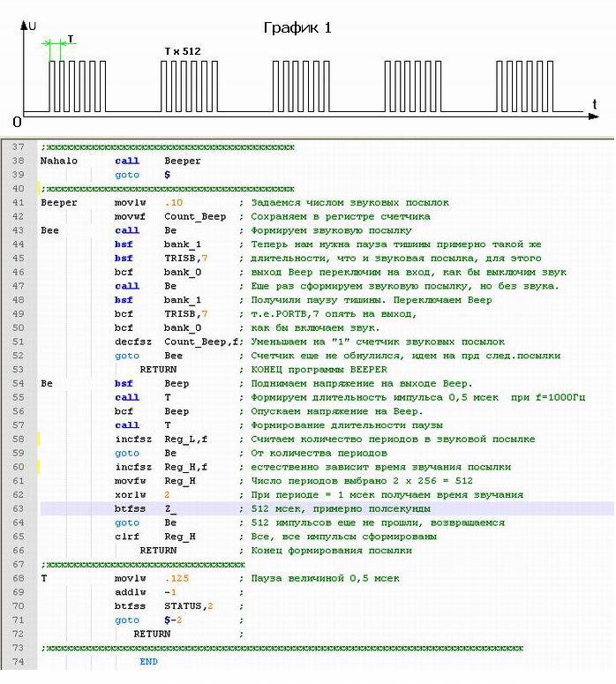Click "Reg_L,f" operand on line 58
The height and width of the screenshot is (684, 616).
point(186,440)
